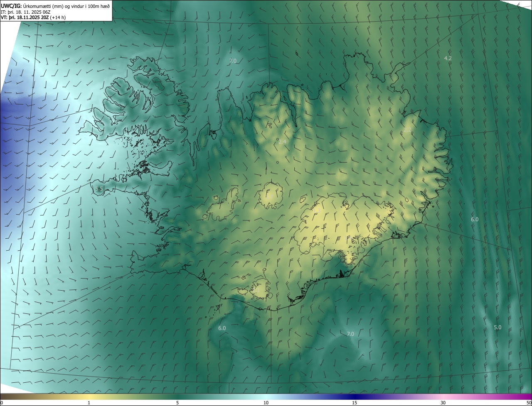Click the color scale tick labeled 15
Image resolution: width=532 pixels, height=406 pixels.
(x=355, y=403)
